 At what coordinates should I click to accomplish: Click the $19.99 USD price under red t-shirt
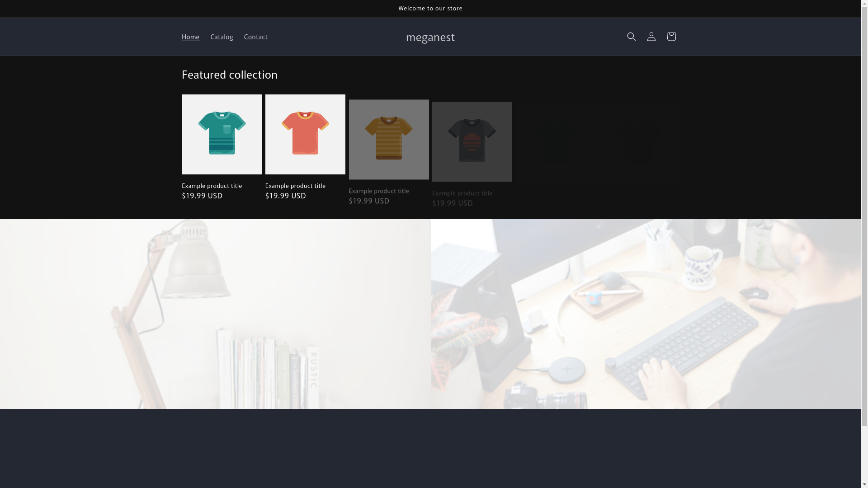pyautogui.click(x=286, y=196)
